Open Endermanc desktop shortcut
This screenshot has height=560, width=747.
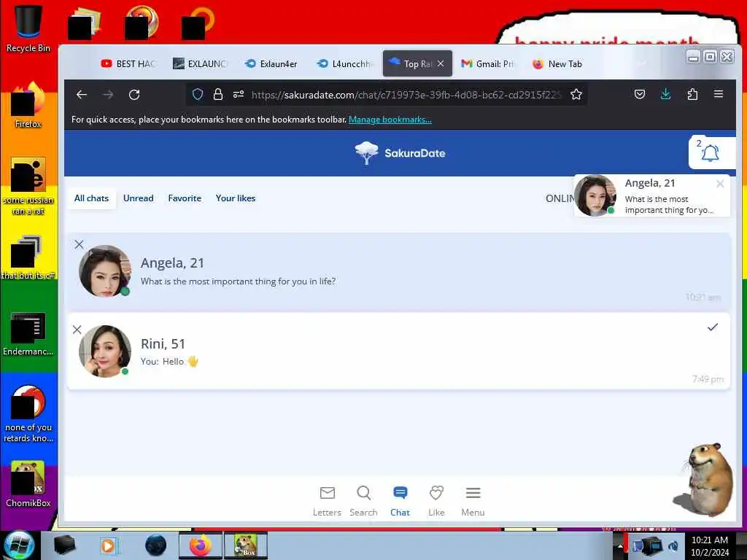coord(28,333)
